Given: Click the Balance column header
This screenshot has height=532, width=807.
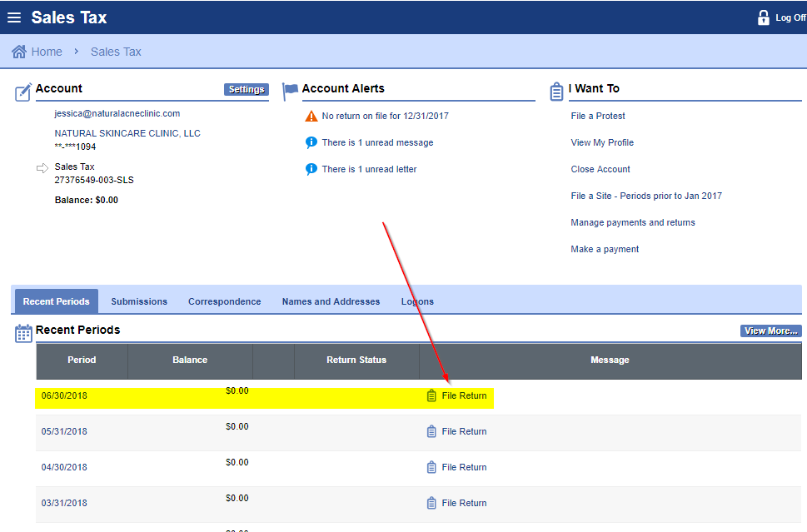Looking at the screenshot, I should 190,360.
